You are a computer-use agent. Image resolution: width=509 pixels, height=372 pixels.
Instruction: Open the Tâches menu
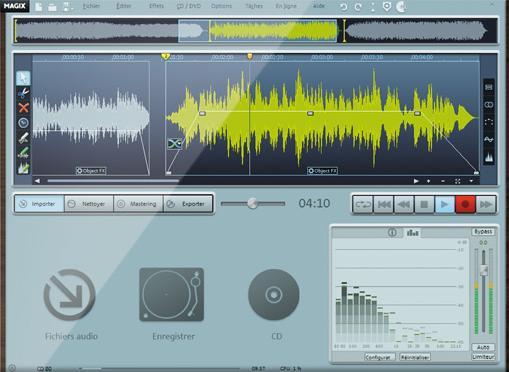coord(254,6)
